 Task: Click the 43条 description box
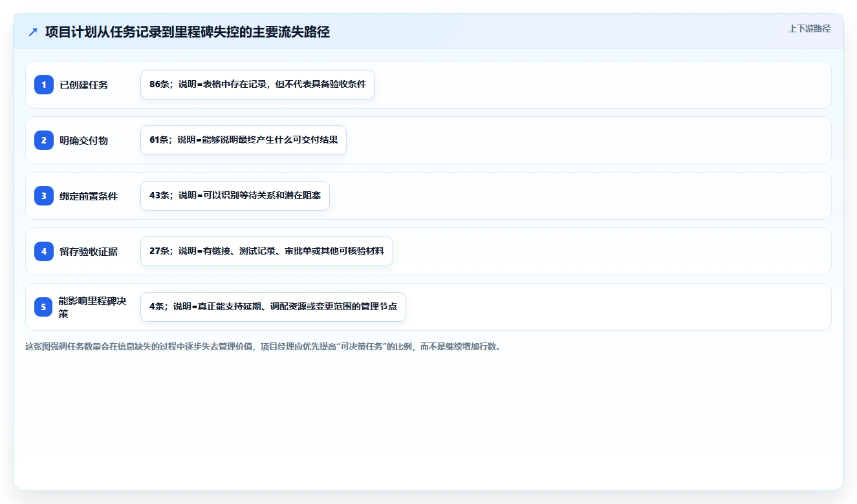(x=235, y=196)
